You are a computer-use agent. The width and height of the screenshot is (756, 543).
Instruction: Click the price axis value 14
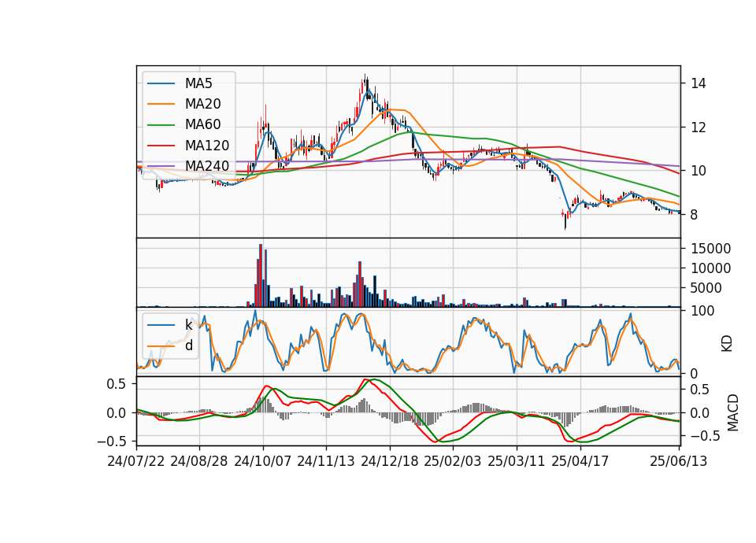tap(699, 84)
